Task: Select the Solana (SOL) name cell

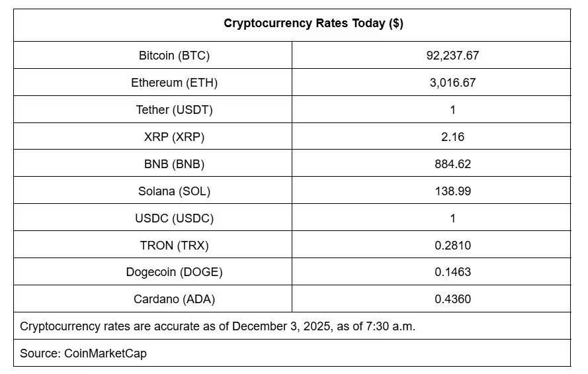Action: tap(174, 191)
